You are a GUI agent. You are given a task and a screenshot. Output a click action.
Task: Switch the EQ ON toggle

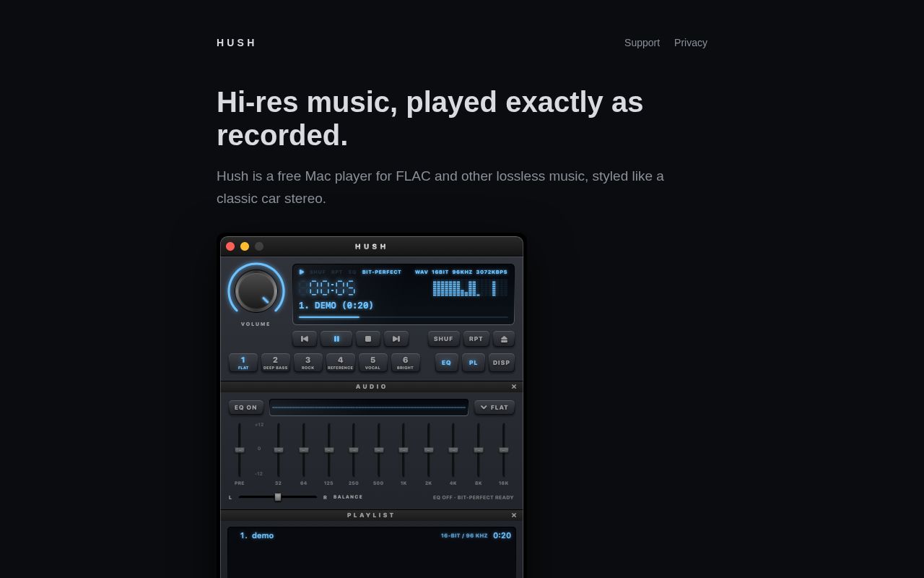pyautogui.click(x=246, y=407)
